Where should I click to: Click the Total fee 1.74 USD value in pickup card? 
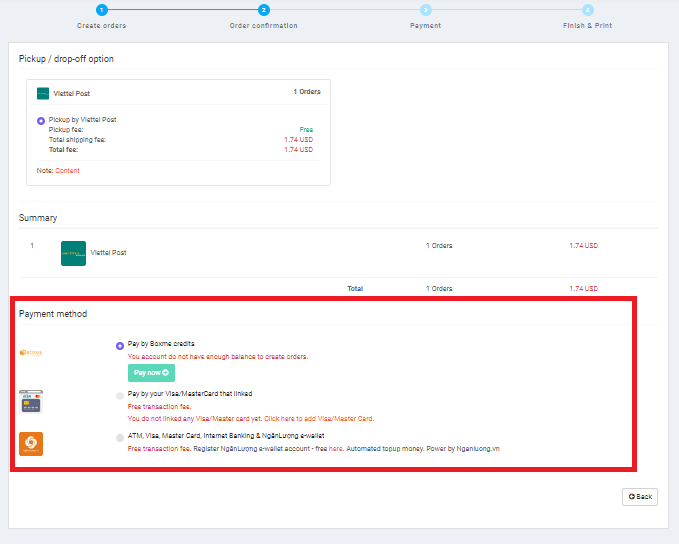[x=298, y=149]
